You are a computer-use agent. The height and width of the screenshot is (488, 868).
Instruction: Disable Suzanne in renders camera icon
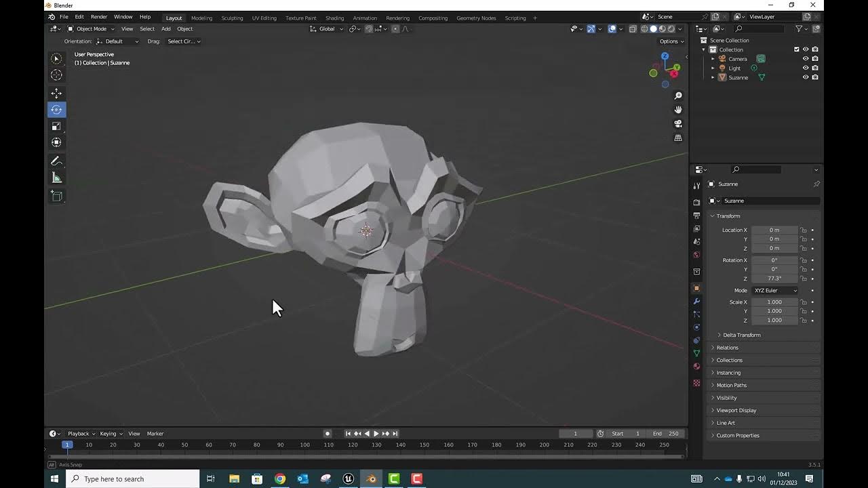pyautogui.click(x=815, y=77)
